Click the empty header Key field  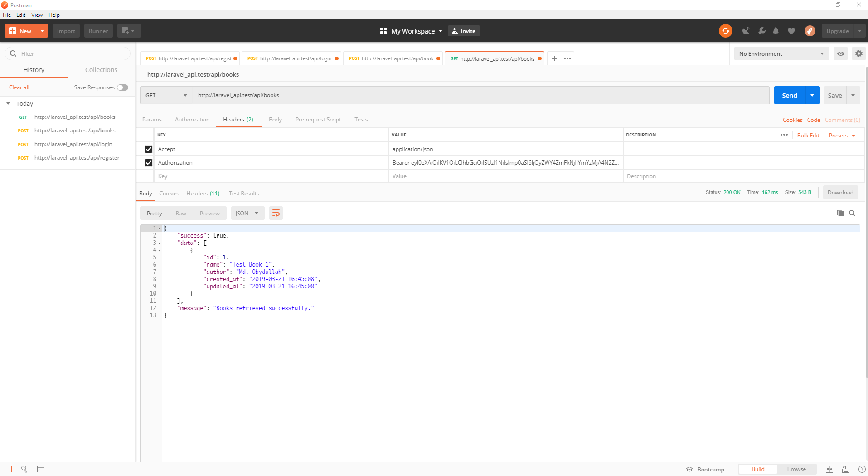point(271,176)
